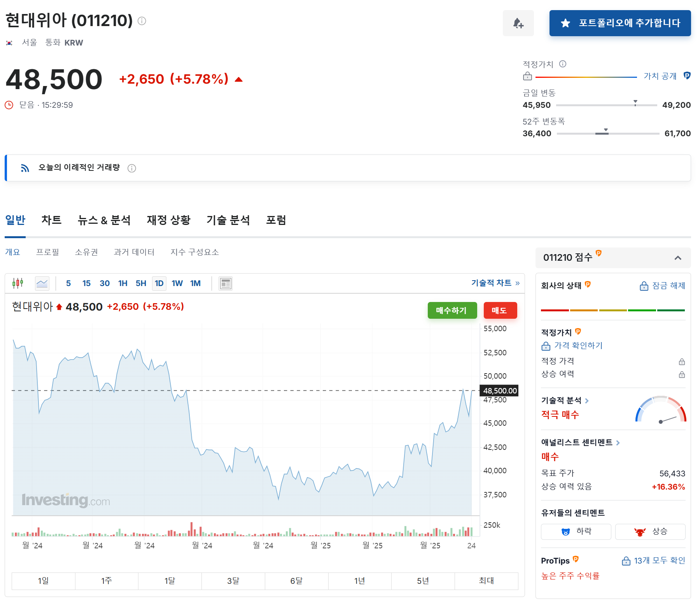
Task: Click the 회사의 상태 colored health bar
Action: point(613,310)
